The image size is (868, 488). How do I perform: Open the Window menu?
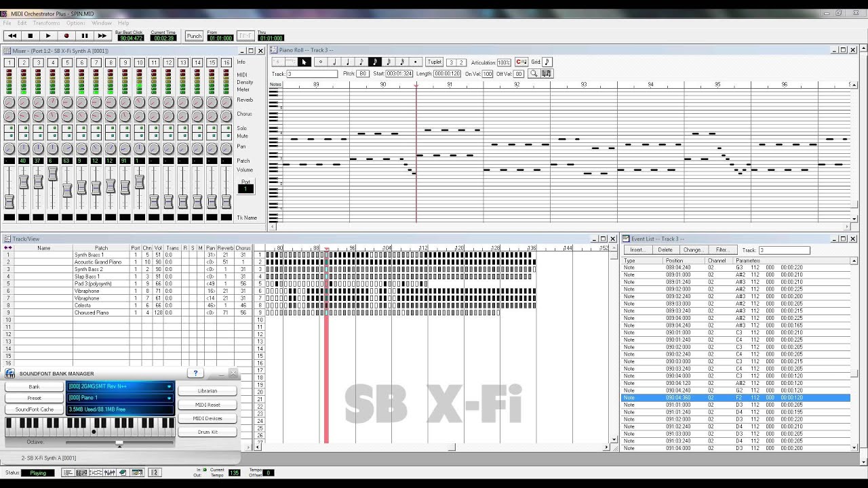point(102,23)
